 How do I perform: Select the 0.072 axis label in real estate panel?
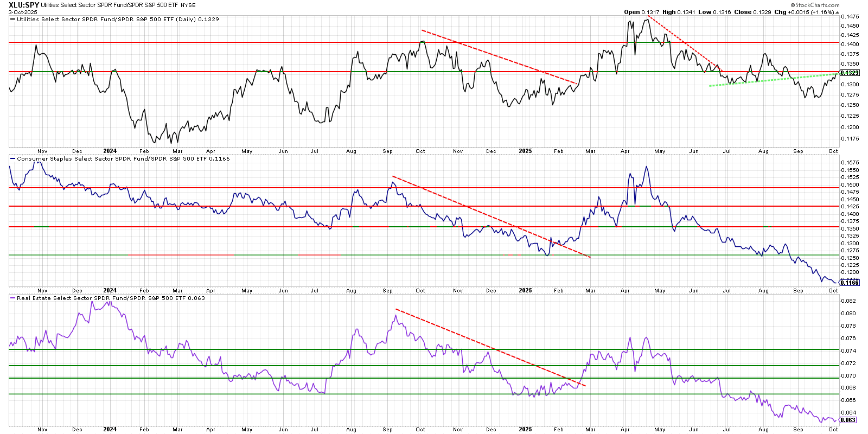848,363
